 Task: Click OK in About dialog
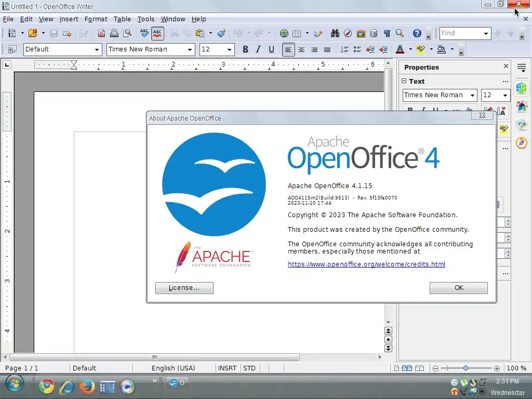point(458,288)
